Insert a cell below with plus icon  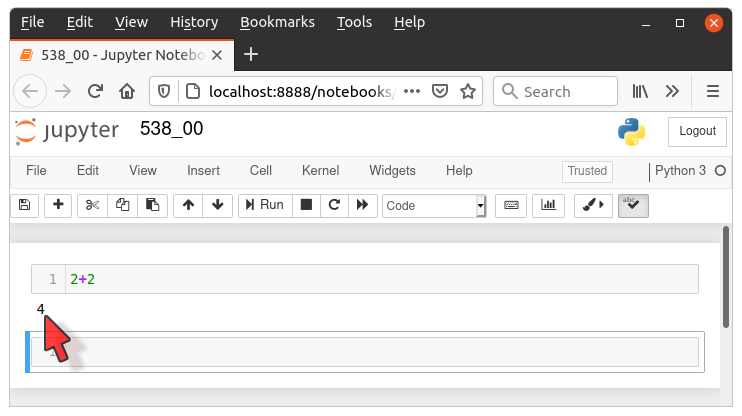pyautogui.click(x=59, y=205)
